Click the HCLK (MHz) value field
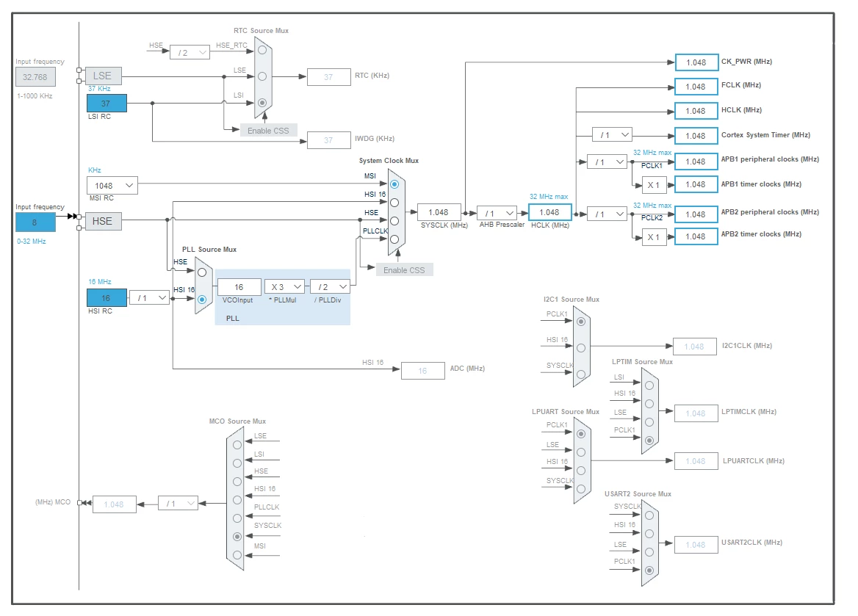This screenshot has width=858, height=616. click(550, 212)
